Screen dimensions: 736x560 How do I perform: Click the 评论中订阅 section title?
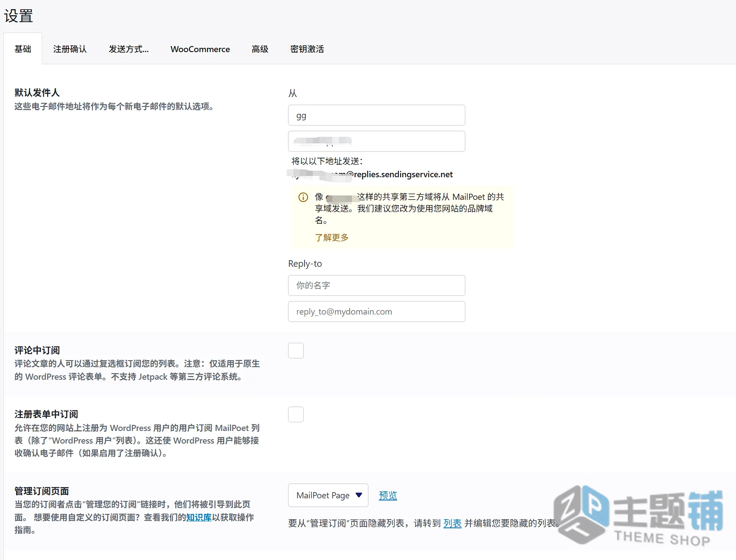[x=37, y=350]
